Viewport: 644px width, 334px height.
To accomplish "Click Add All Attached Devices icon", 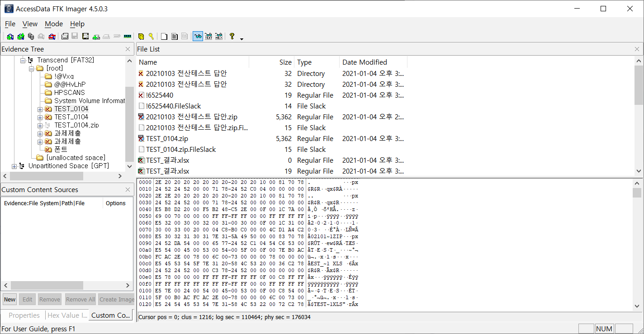I will (x=20, y=37).
